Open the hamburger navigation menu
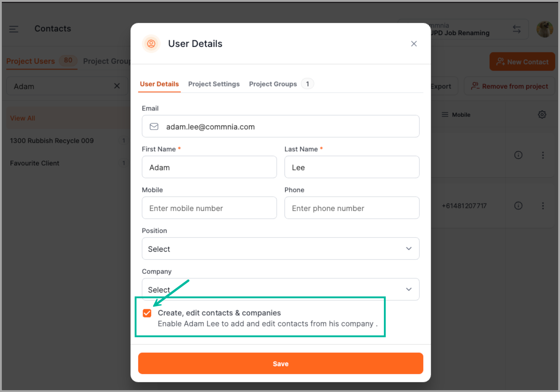Screen dimensions: 560x392 click(x=14, y=29)
